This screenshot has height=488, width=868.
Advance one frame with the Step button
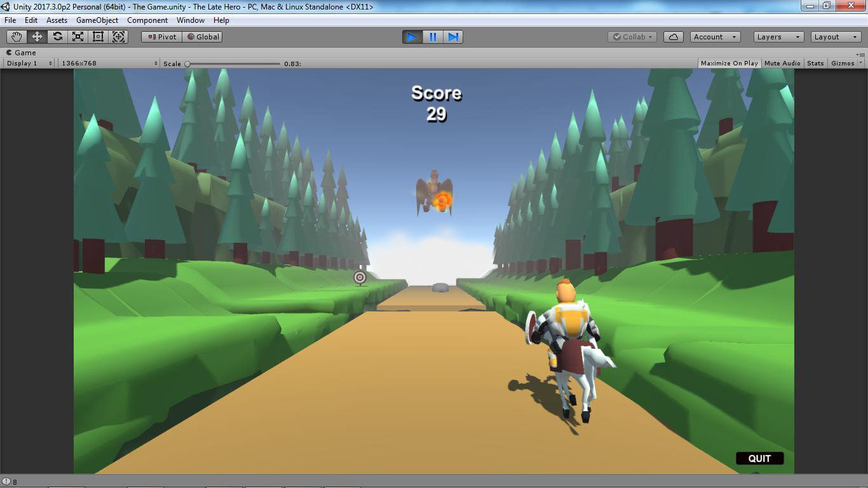click(453, 37)
